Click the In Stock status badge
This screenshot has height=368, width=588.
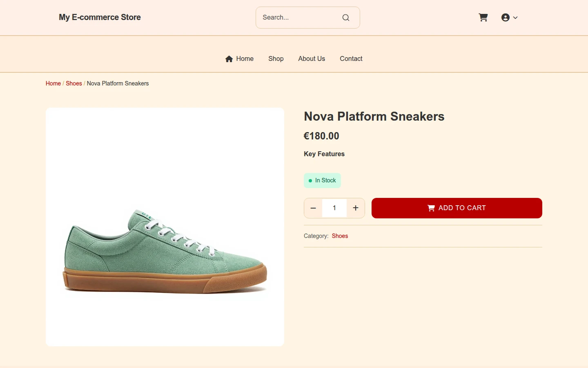coord(322,181)
